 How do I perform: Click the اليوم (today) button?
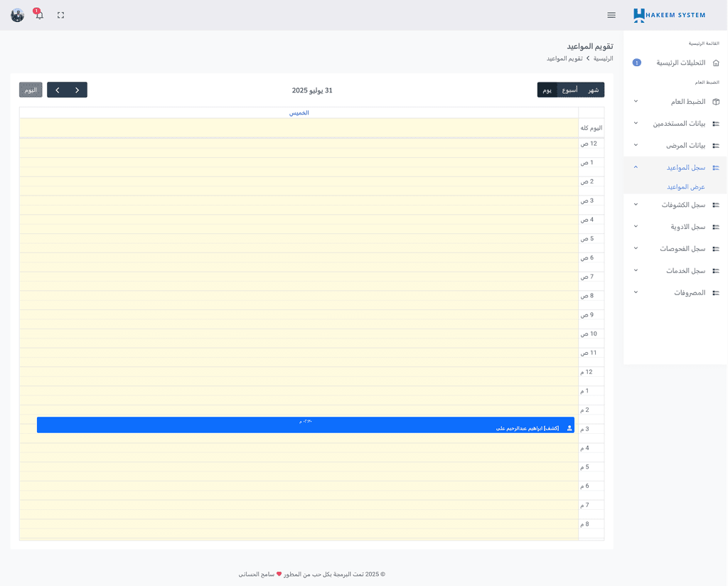click(31, 90)
